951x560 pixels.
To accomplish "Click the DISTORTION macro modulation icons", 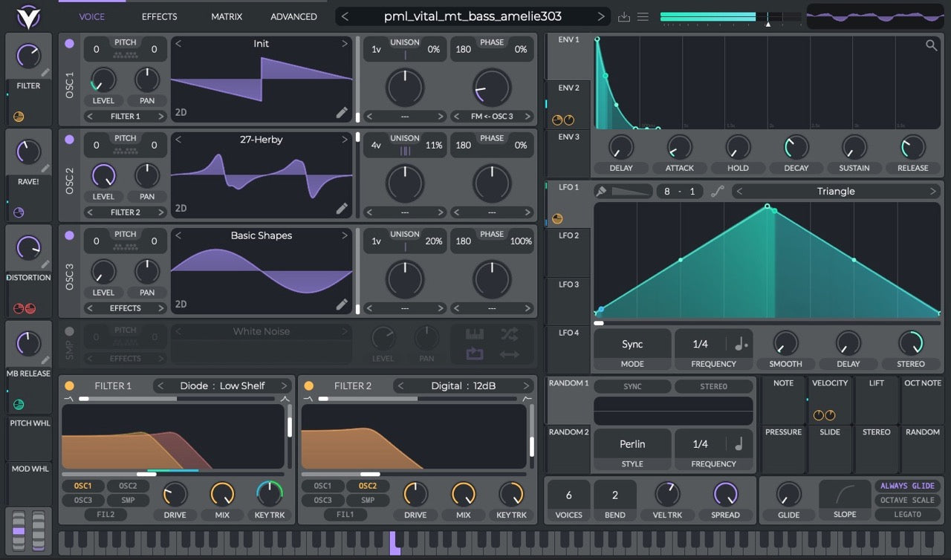I will coord(25,308).
